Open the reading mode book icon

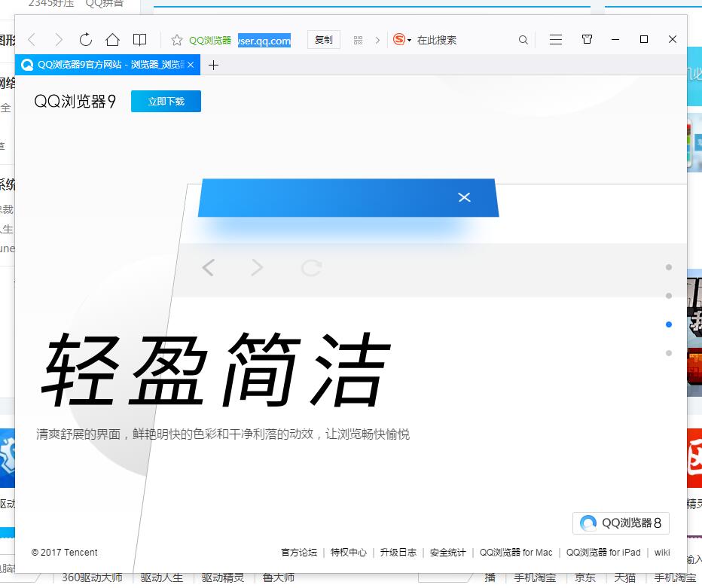tap(139, 40)
